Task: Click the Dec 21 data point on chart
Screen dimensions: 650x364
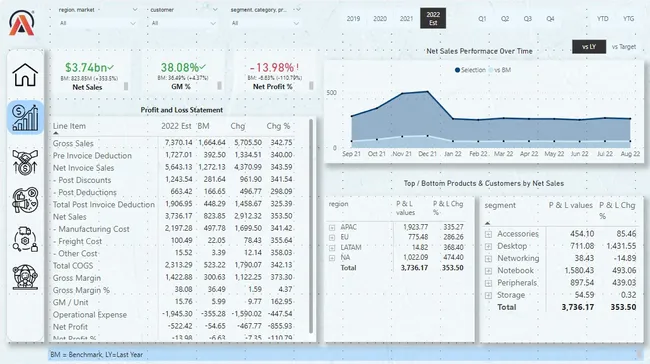Action: pos(427,92)
